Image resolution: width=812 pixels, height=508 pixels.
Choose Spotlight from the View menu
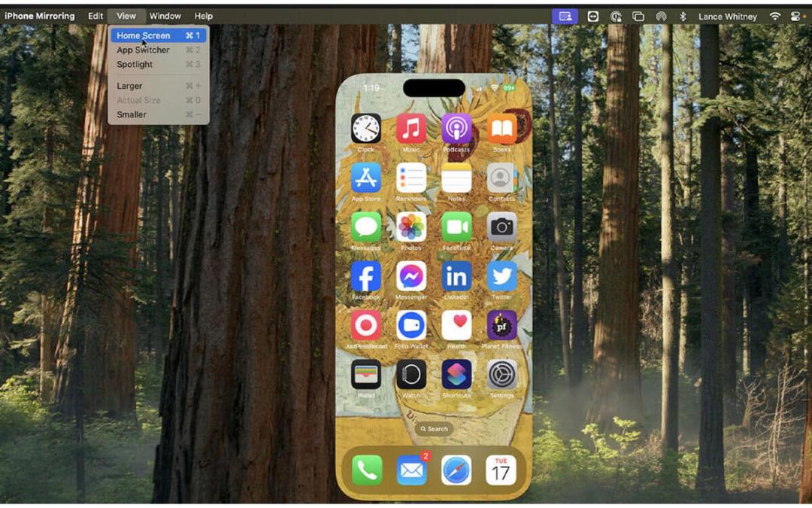159,64
